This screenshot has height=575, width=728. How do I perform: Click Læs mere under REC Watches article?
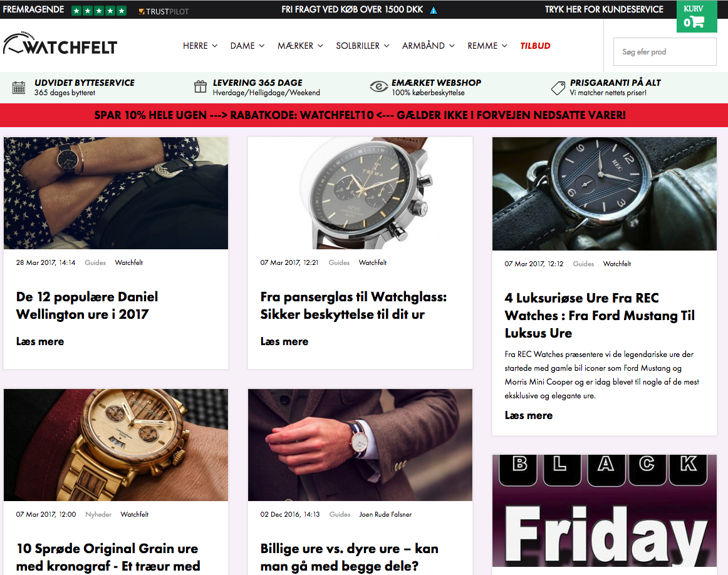[528, 415]
